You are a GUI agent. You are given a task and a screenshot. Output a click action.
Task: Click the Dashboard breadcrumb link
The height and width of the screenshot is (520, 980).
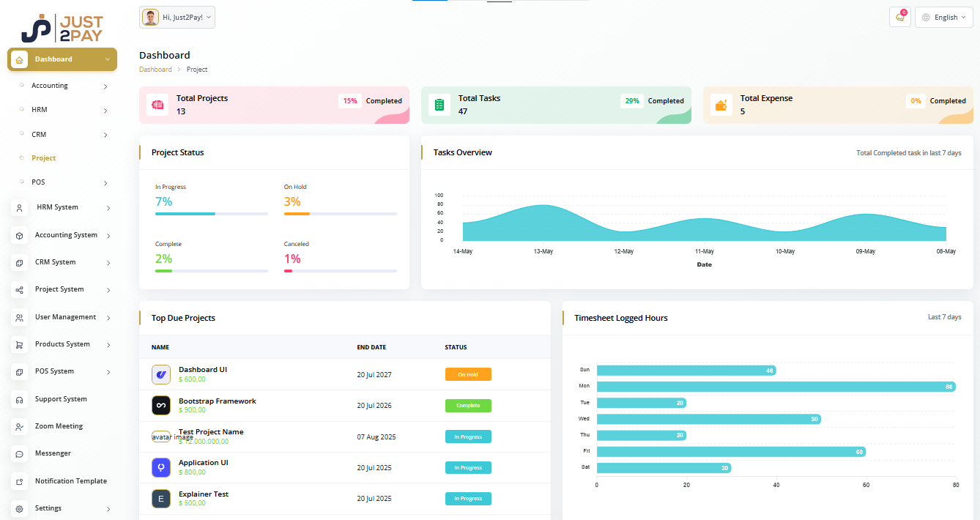(x=155, y=69)
